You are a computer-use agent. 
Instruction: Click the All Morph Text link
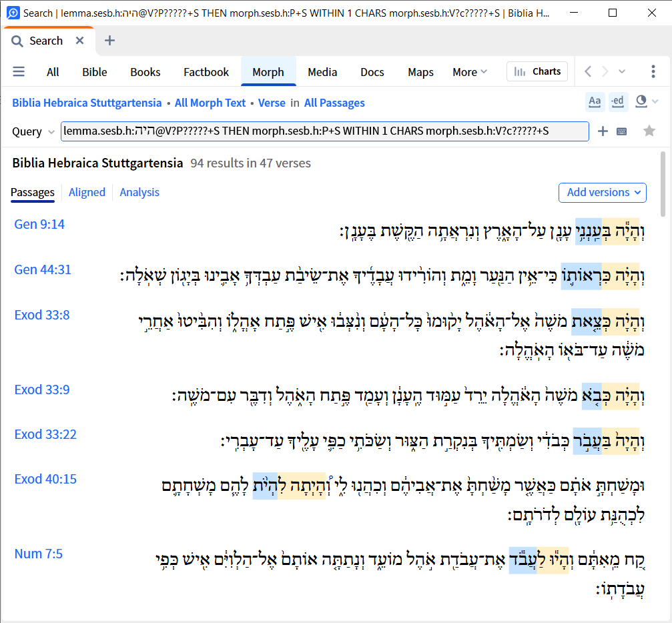[x=210, y=103]
